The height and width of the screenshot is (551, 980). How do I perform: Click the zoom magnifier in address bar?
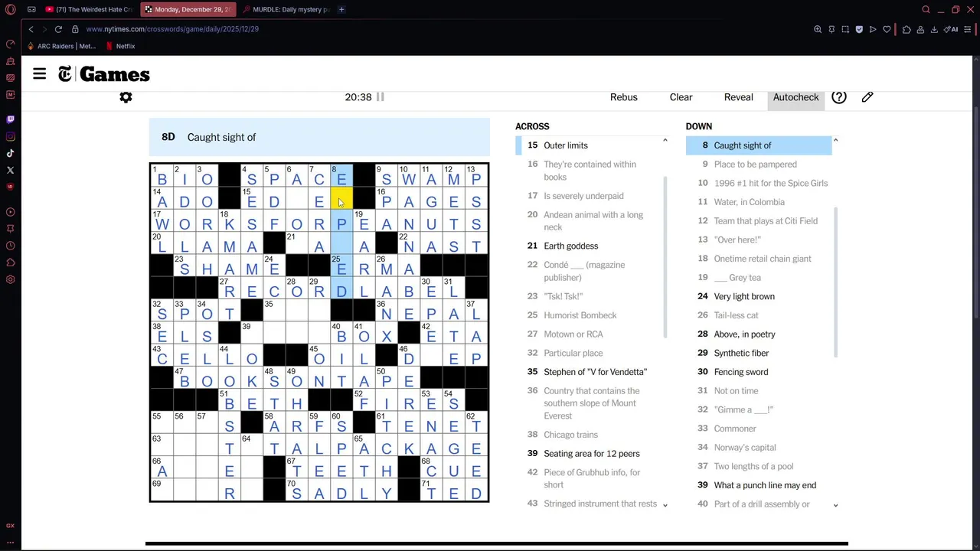click(x=818, y=29)
